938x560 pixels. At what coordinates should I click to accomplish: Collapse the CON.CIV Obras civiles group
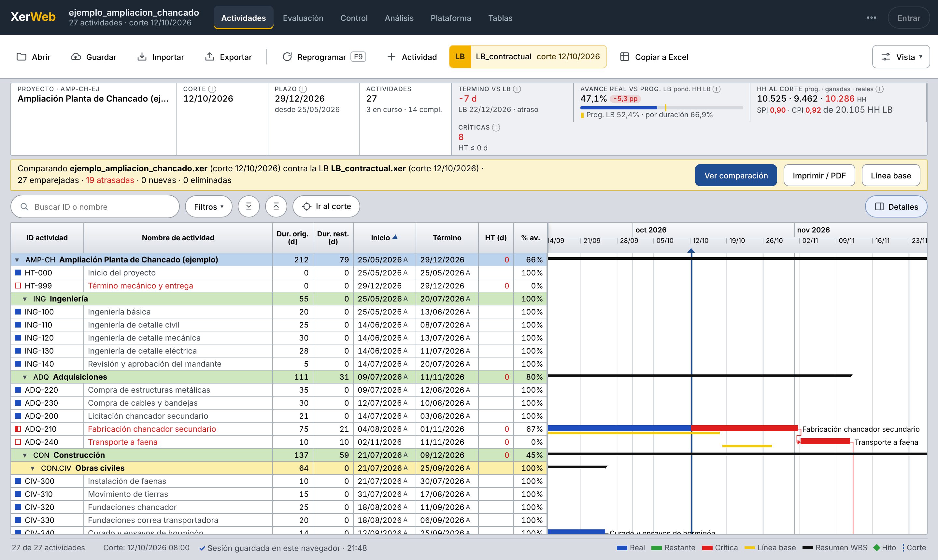pos(33,468)
